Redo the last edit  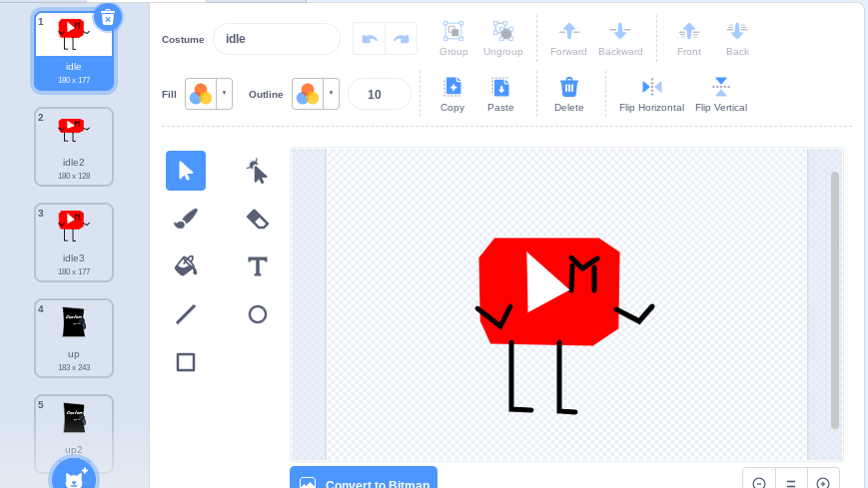click(402, 39)
